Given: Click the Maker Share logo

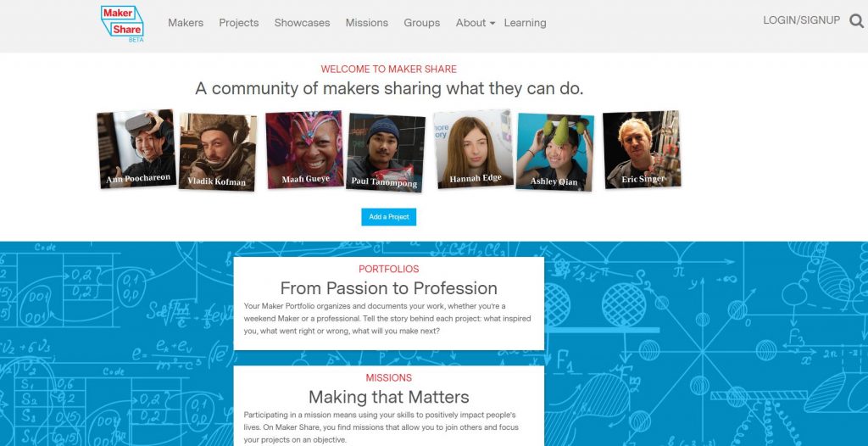Looking at the screenshot, I should (x=122, y=23).
